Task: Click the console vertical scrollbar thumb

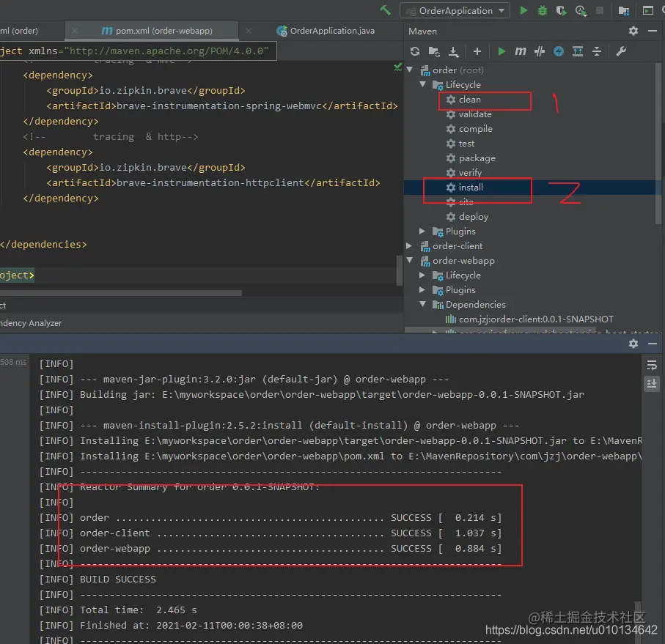Action: pyautogui.click(x=637, y=621)
